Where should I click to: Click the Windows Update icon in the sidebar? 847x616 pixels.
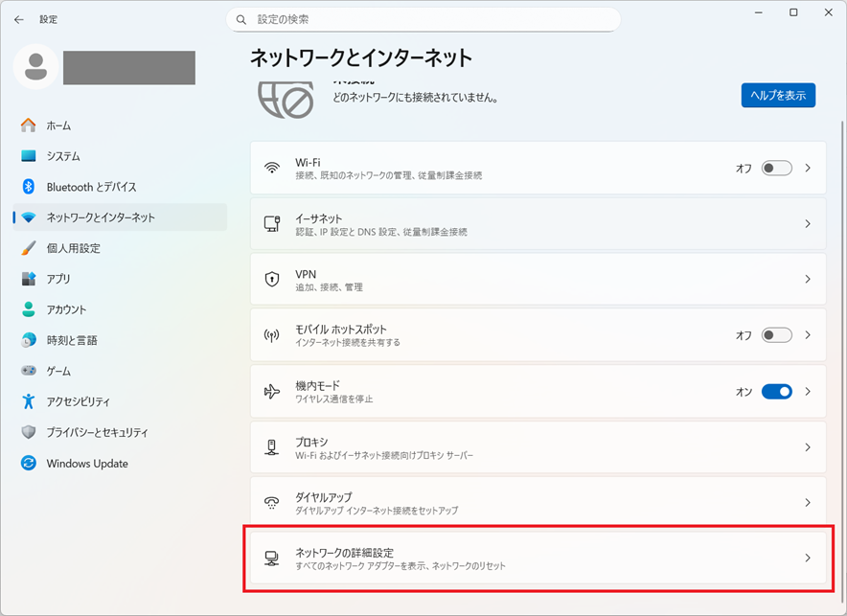click(29, 464)
